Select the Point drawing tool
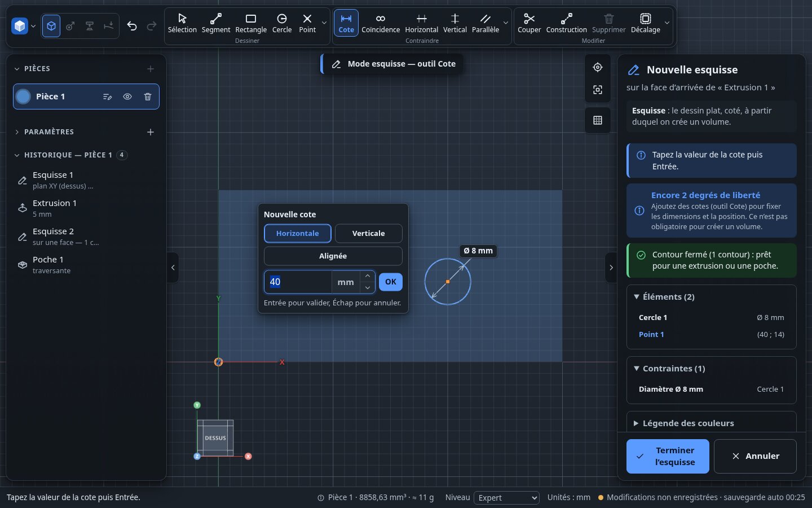This screenshot has width=812, height=508. (307, 23)
